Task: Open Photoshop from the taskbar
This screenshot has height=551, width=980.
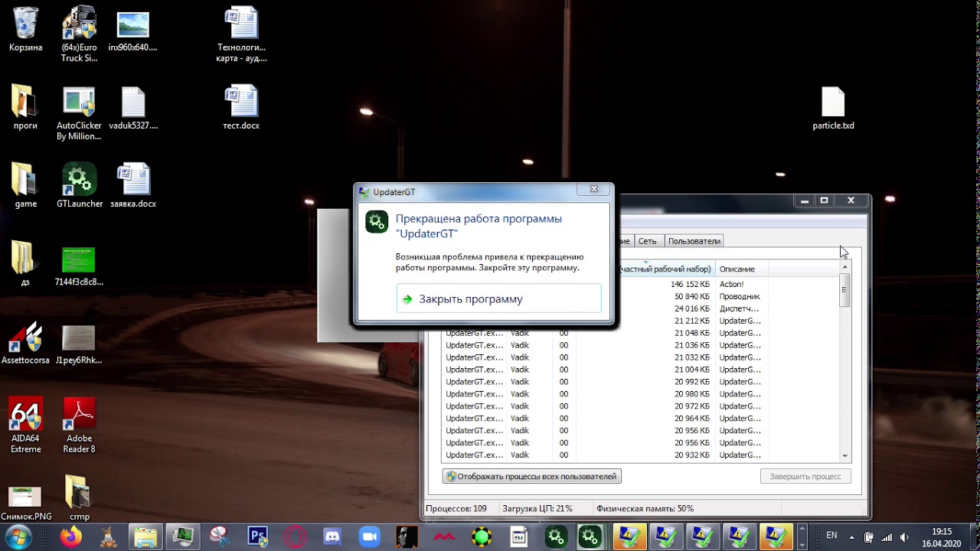Action: (x=258, y=536)
